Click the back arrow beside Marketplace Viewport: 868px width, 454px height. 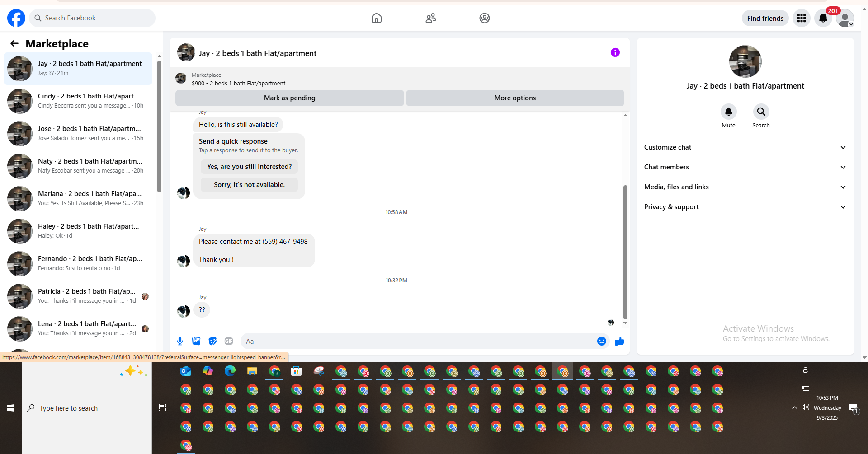coord(14,43)
